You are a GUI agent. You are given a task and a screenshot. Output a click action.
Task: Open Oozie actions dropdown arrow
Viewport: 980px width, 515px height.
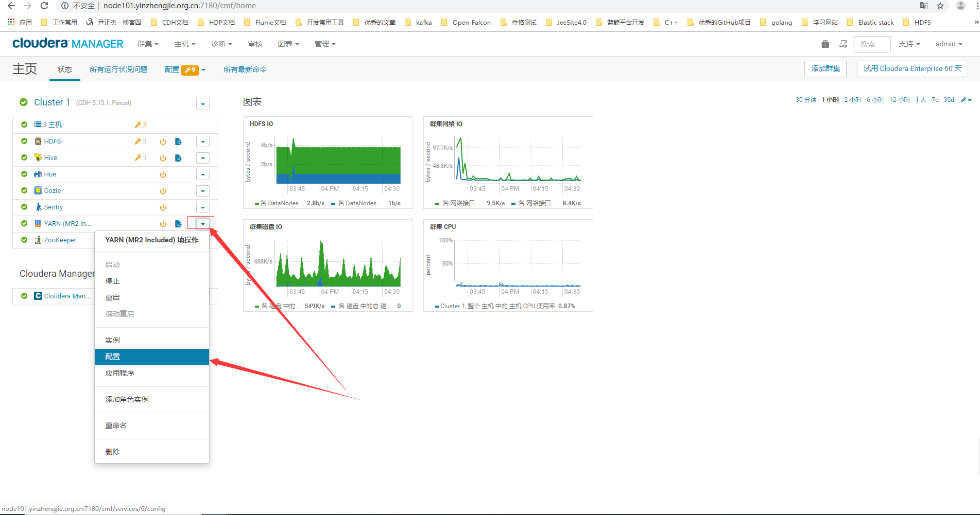pos(203,191)
